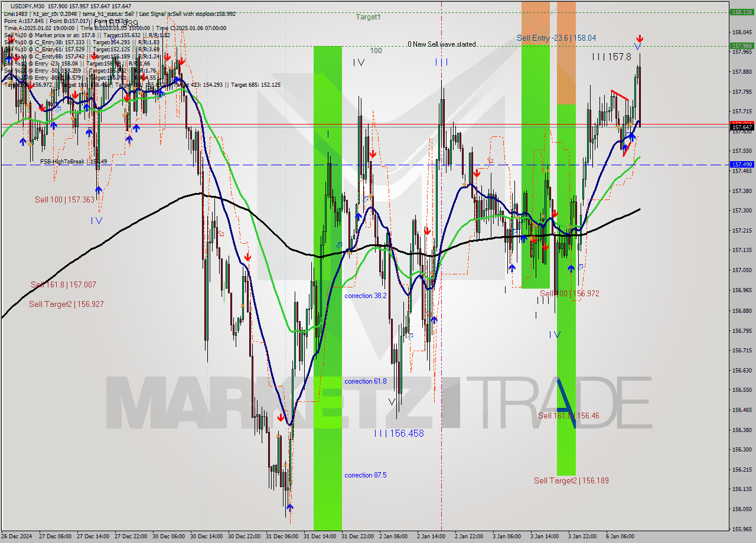Click the 'Sell Entry -23.6 | 158.04' label
The image size is (756, 543).
point(556,38)
